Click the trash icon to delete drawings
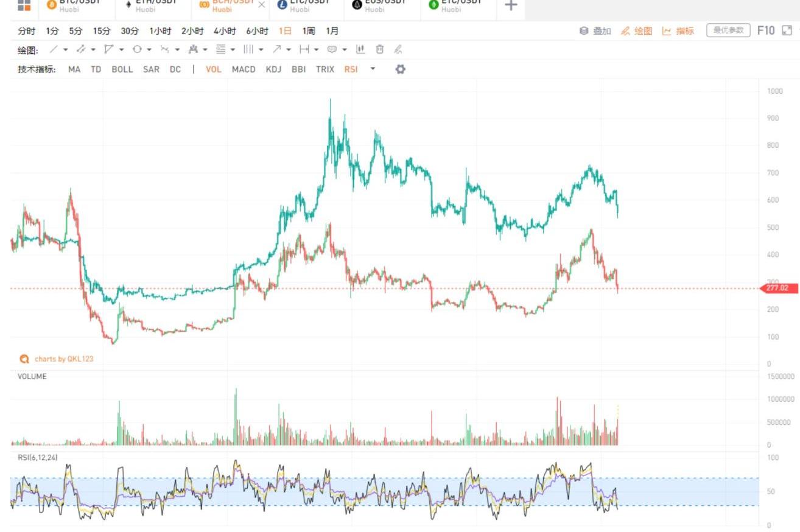Viewport: 800px width, 532px height. (380, 49)
